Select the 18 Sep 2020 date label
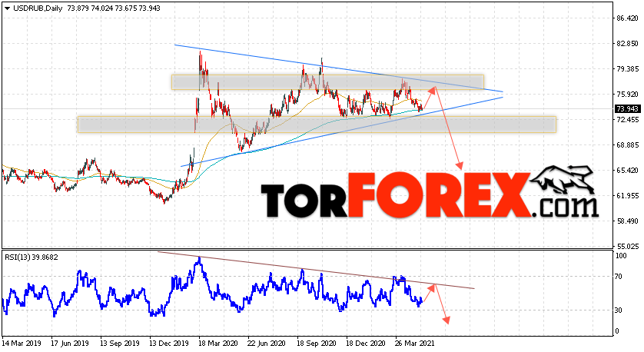This screenshot has width=644, height=352. pos(317,343)
